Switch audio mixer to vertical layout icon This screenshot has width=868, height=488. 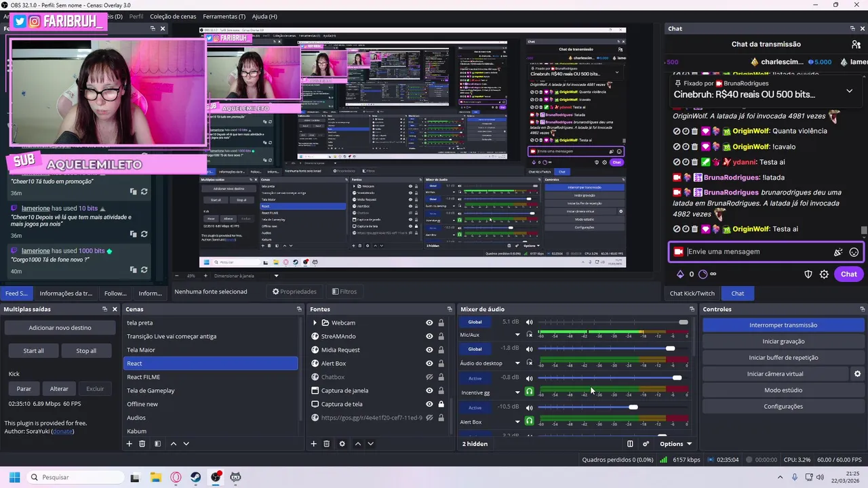[x=630, y=444]
